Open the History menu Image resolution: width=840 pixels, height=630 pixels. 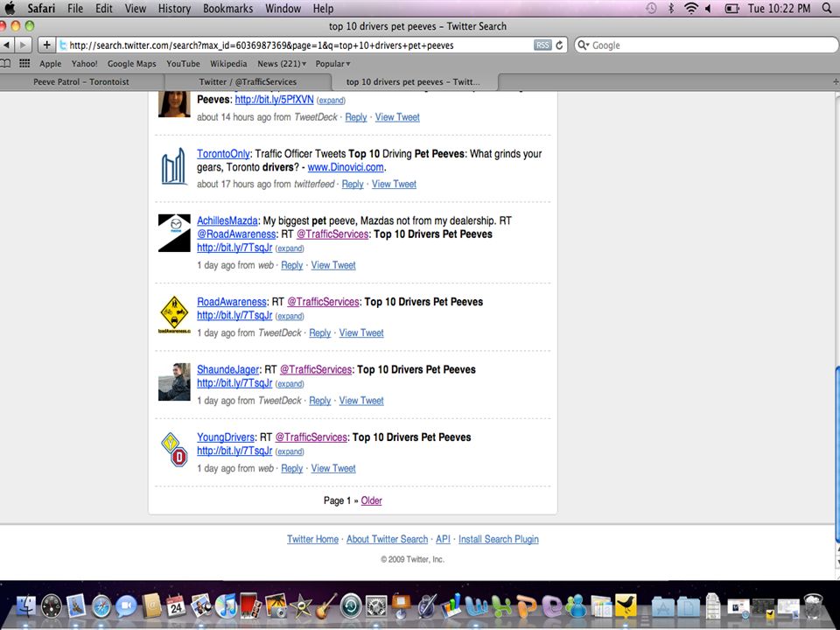coord(174,9)
